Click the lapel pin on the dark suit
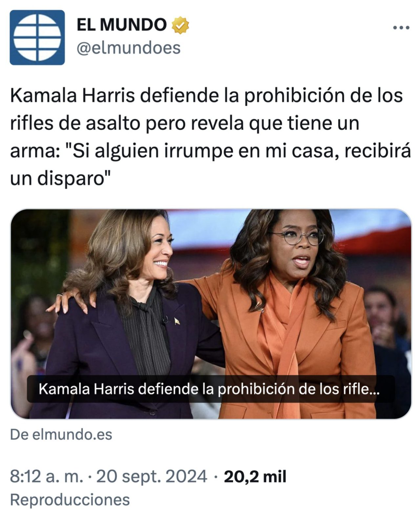The height and width of the screenshot is (518, 420). click(x=177, y=321)
